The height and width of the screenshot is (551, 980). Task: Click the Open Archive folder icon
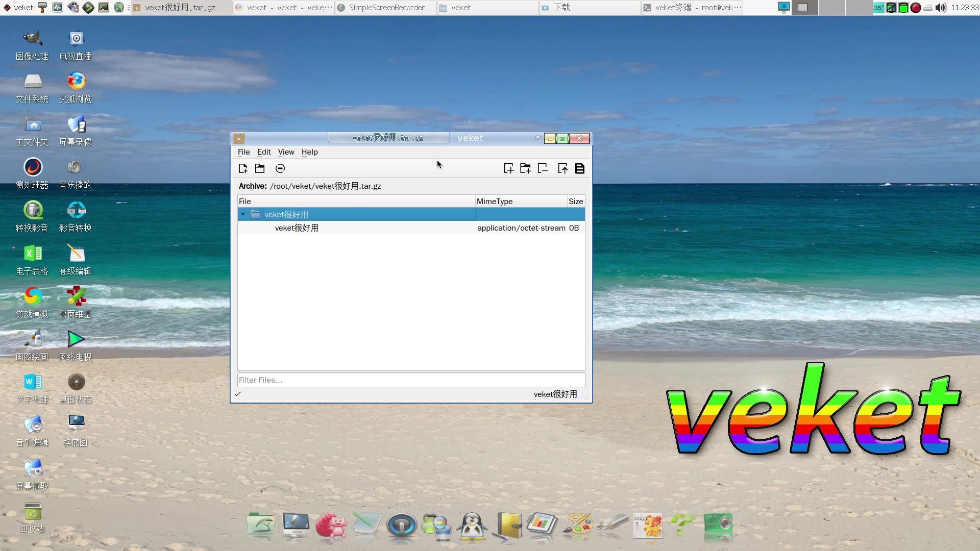[x=260, y=168]
